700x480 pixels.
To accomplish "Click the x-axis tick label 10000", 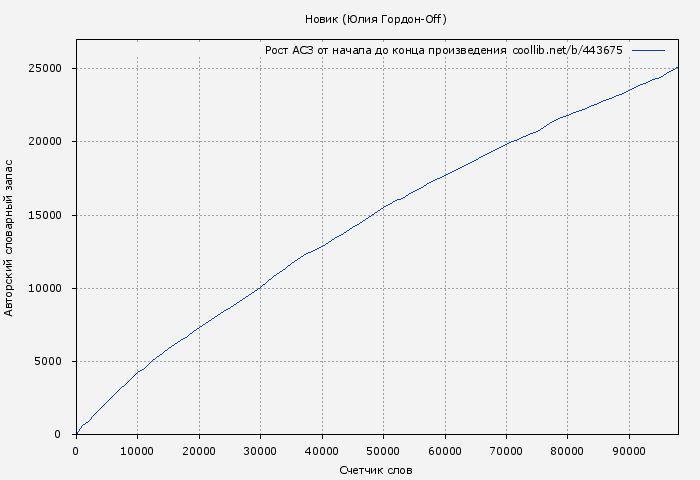I will (x=137, y=451).
